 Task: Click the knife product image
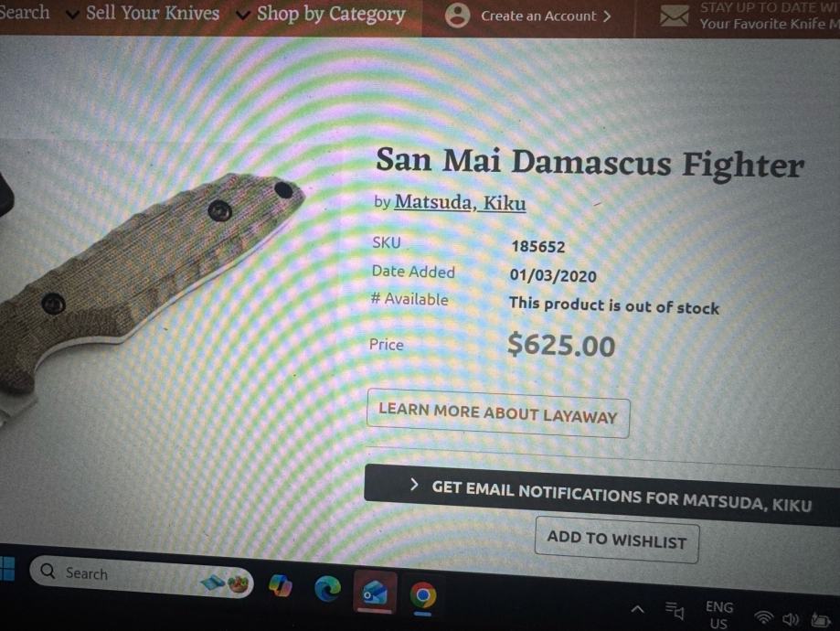(144, 279)
